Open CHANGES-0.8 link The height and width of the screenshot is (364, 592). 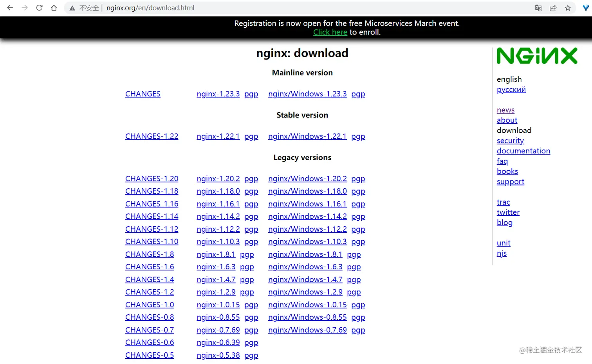pyautogui.click(x=150, y=317)
